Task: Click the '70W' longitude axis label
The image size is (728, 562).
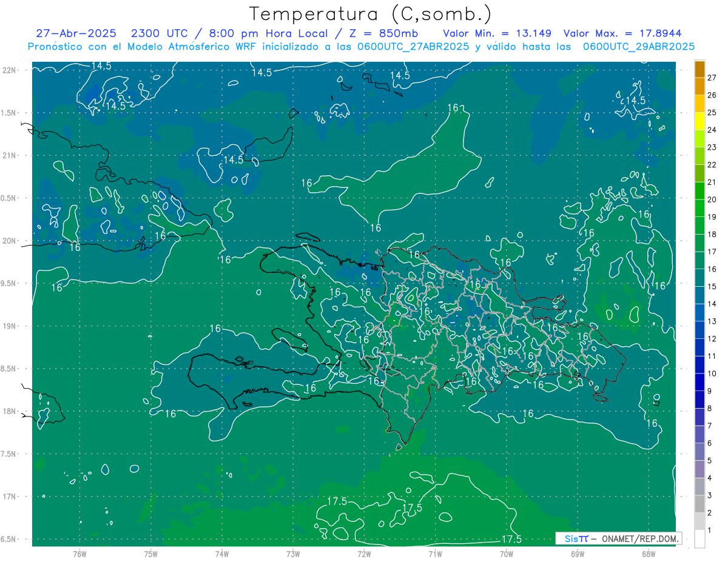Action: 506,554
